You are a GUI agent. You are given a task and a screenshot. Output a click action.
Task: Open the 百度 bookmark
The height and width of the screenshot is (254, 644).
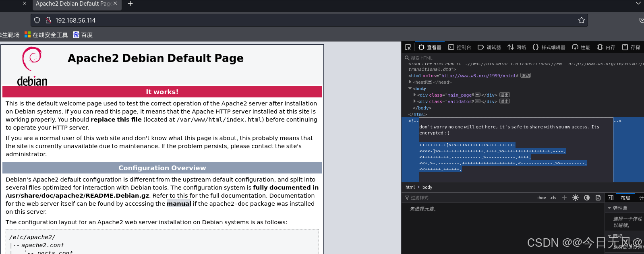(x=83, y=35)
